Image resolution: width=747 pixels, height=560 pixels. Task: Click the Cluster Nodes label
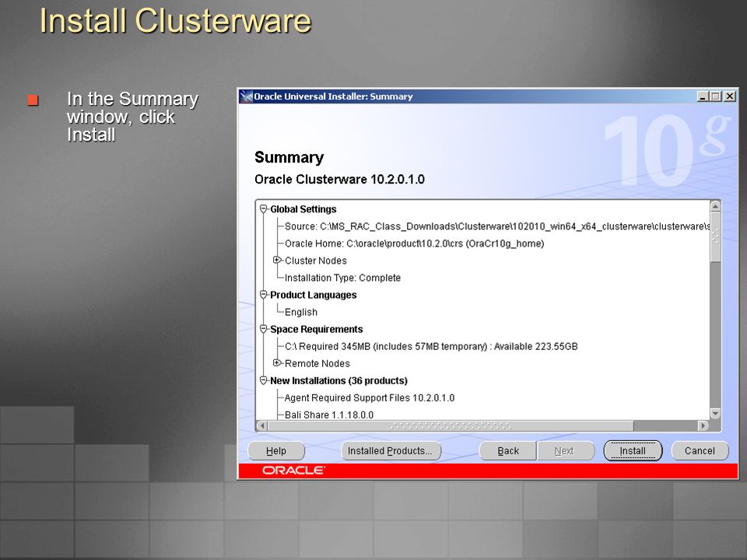[x=315, y=261]
